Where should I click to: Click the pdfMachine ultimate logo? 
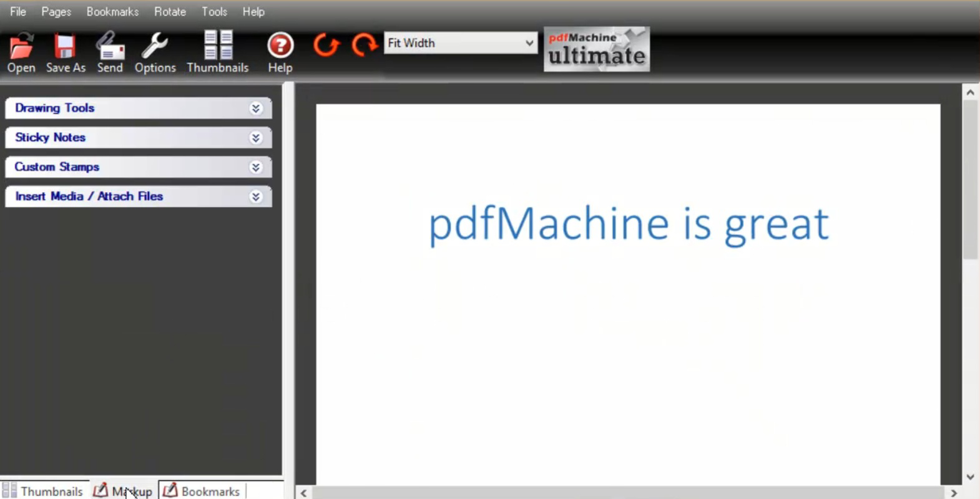(x=597, y=49)
